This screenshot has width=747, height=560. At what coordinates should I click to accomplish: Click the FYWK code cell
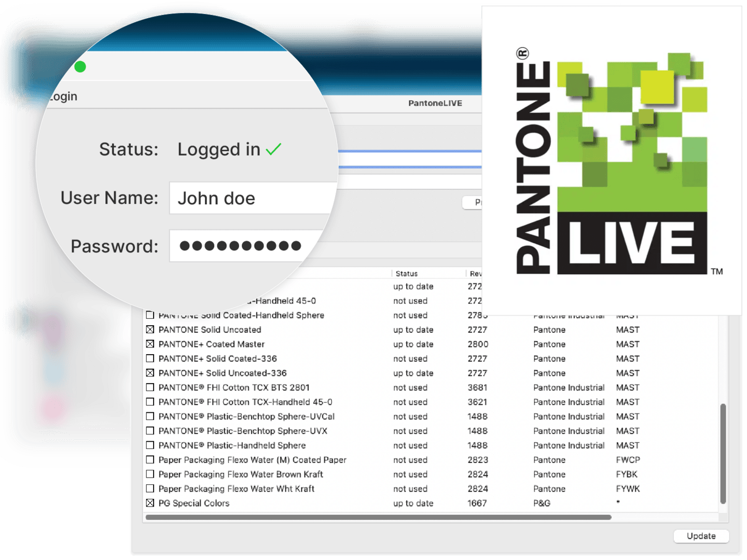click(x=628, y=489)
